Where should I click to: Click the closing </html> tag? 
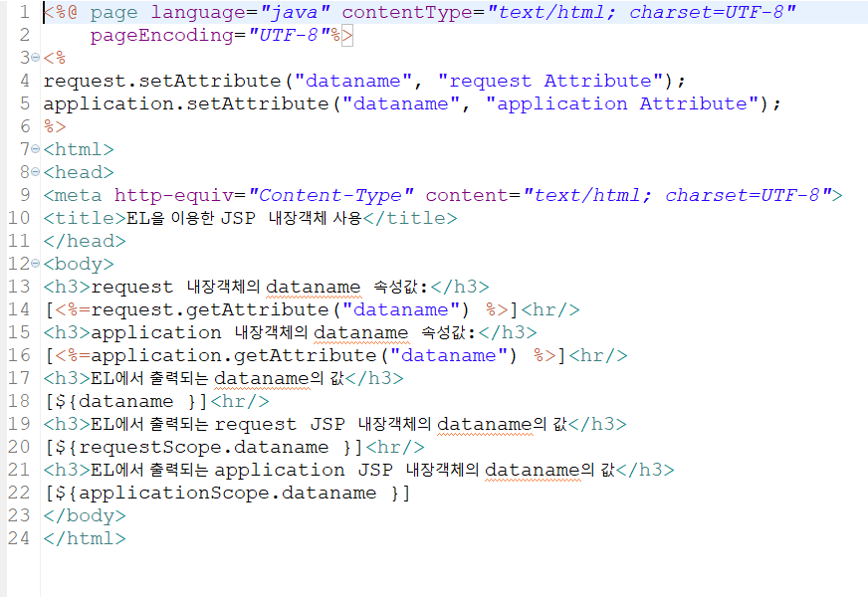[x=85, y=539]
